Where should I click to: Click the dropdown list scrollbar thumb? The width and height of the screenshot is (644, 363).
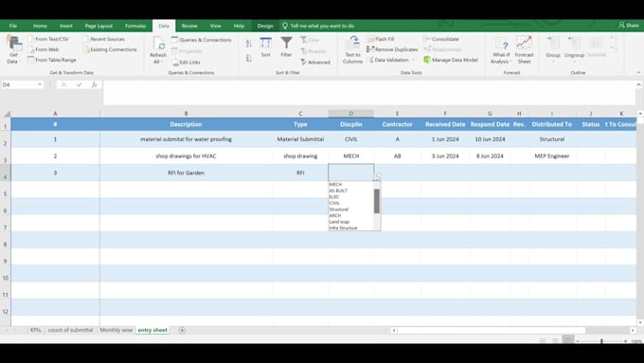tap(377, 201)
